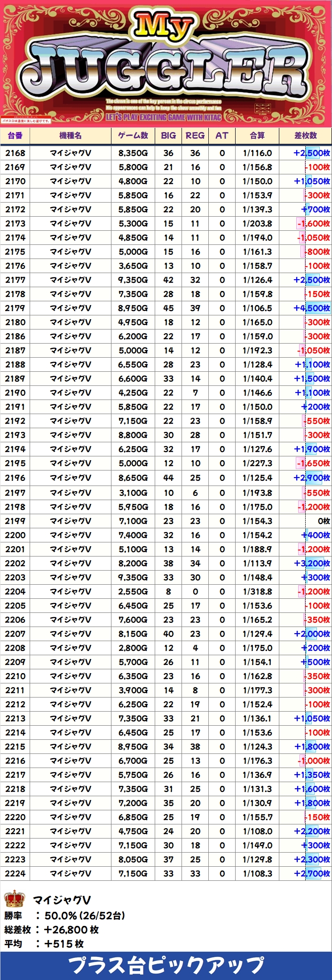The width and height of the screenshot is (332, 980).
Task: Select the 差枚数 column header
Action: coord(306,135)
